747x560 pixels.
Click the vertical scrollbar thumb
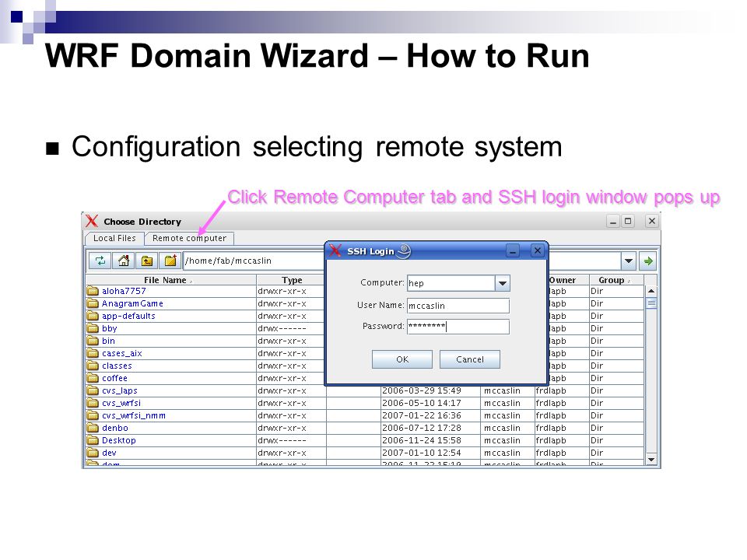tap(651, 303)
